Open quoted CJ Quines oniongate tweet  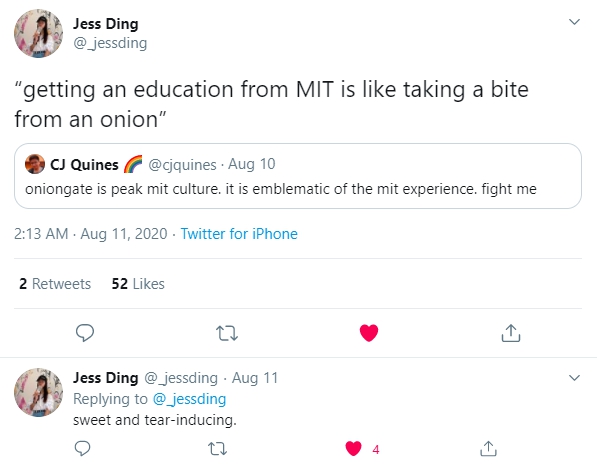tap(298, 176)
